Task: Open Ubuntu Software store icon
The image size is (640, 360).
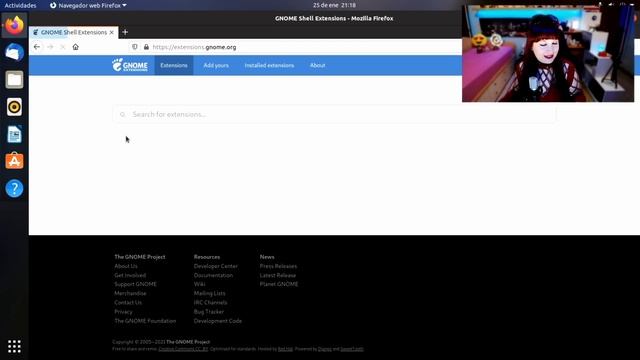Action: coord(14,161)
